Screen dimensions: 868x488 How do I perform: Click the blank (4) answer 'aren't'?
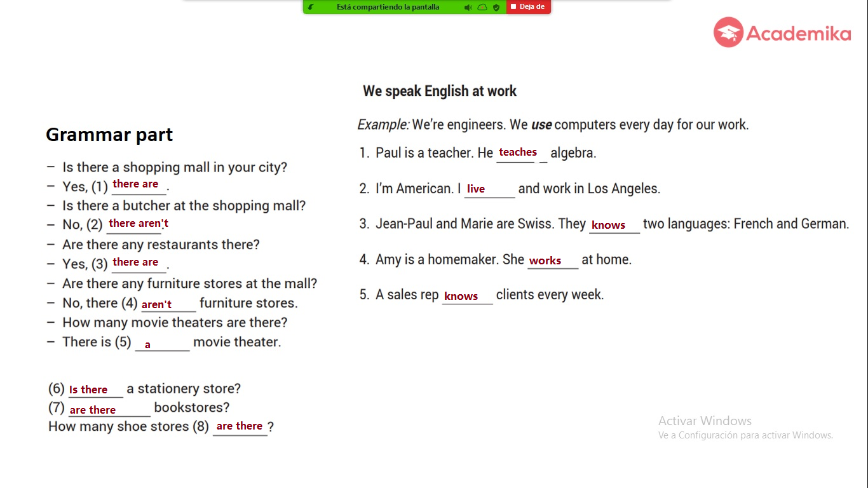(x=156, y=304)
